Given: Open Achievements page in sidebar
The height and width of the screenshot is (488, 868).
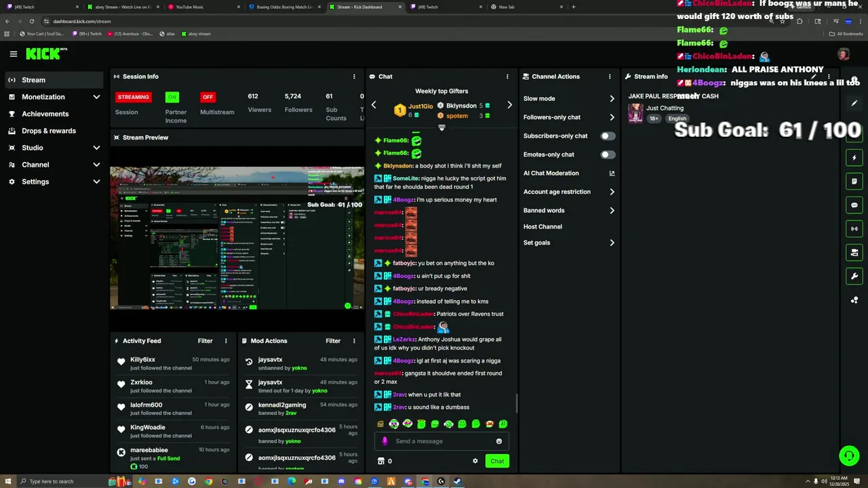Looking at the screenshot, I should [x=54, y=114].
